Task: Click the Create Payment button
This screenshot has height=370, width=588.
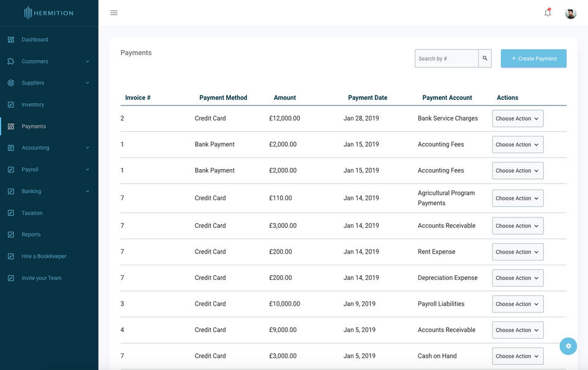Action: pos(533,58)
